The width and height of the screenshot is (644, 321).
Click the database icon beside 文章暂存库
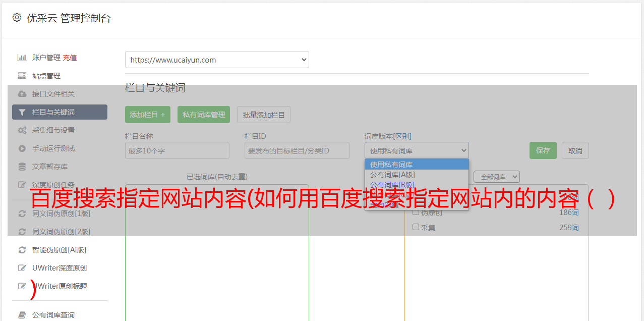click(22, 167)
